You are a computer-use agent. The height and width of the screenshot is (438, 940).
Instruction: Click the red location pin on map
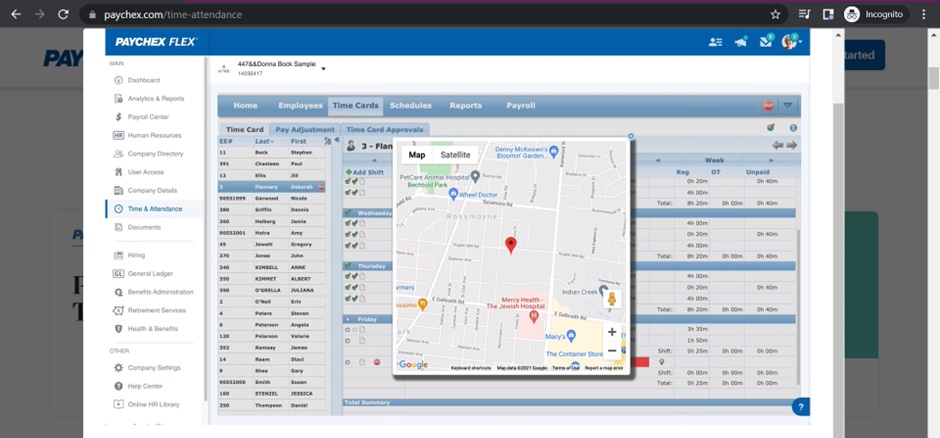(x=510, y=245)
